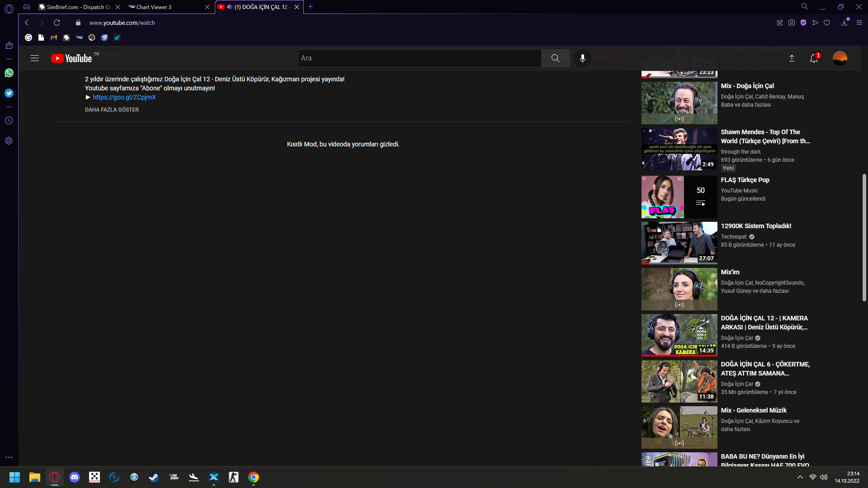
Task: Open the YouTube account avatar menu
Action: [840, 58]
